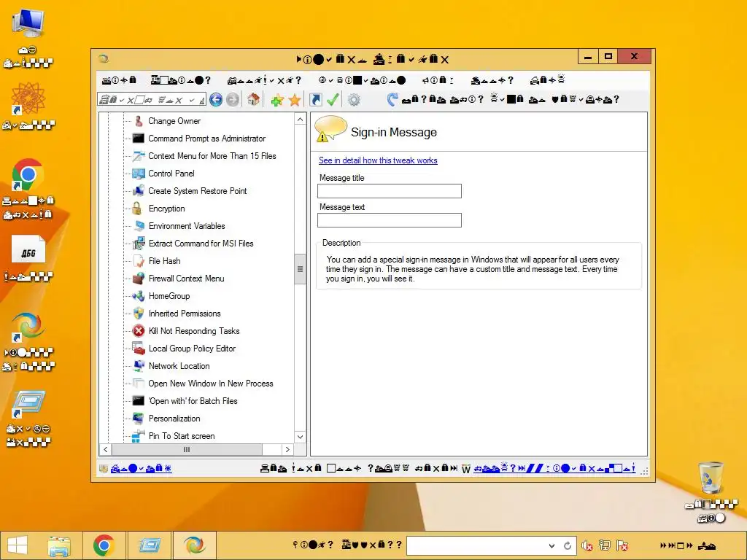Open the Action Center flag icon
Screen dimensions: 747x560
(x=622, y=545)
